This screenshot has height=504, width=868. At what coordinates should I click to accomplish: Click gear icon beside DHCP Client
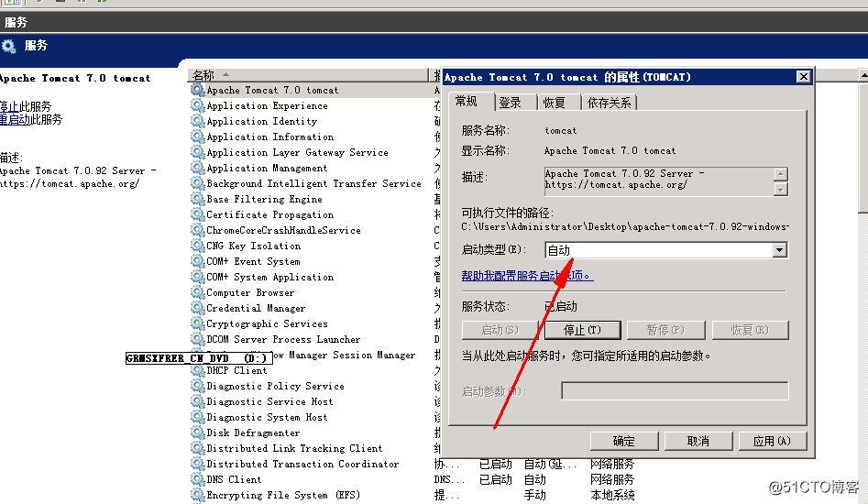(198, 370)
